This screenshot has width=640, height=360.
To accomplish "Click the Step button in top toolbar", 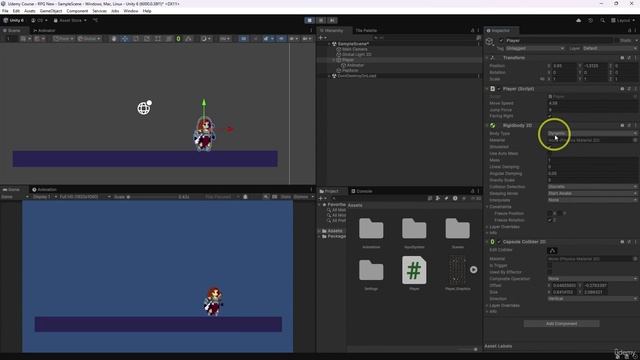I will (332, 20).
